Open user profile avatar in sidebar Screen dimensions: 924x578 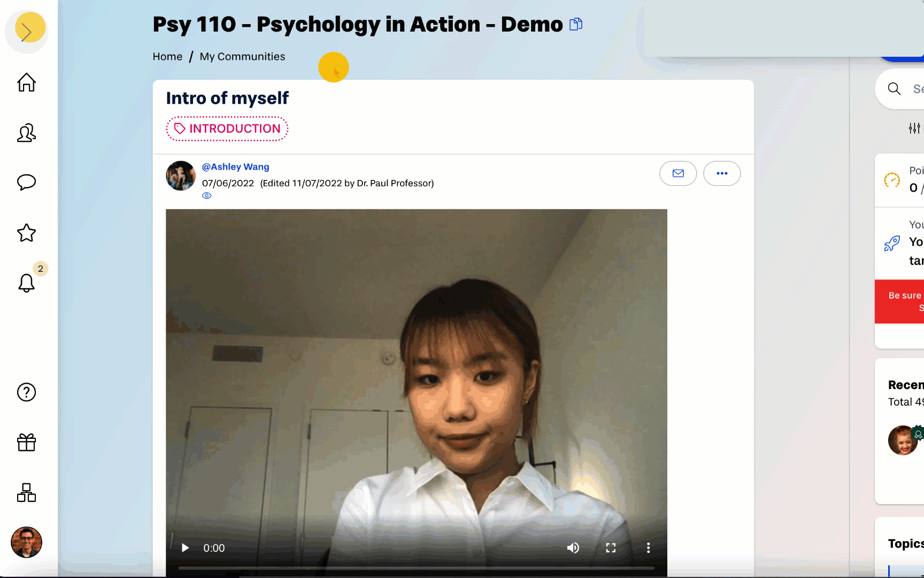(x=26, y=542)
